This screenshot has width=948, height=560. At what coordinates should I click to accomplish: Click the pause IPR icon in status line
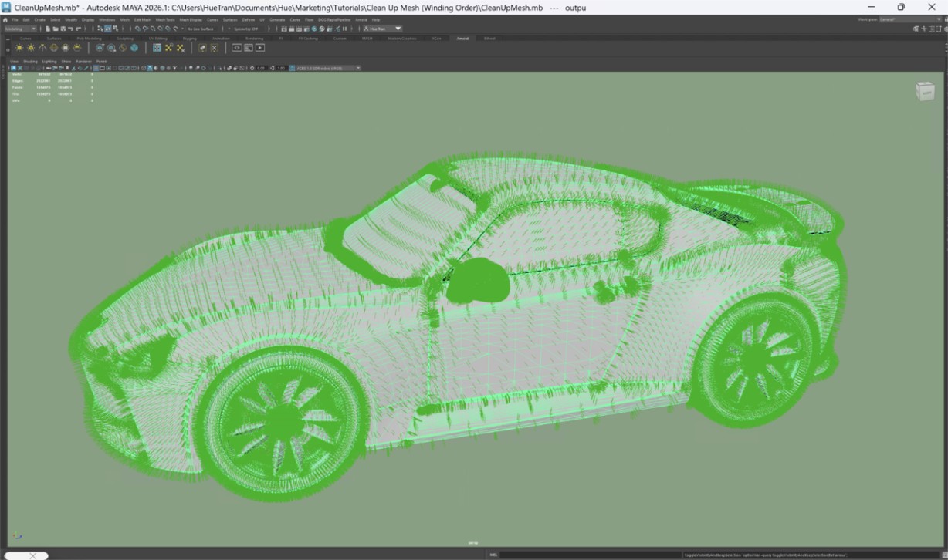click(x=344, y=29)
